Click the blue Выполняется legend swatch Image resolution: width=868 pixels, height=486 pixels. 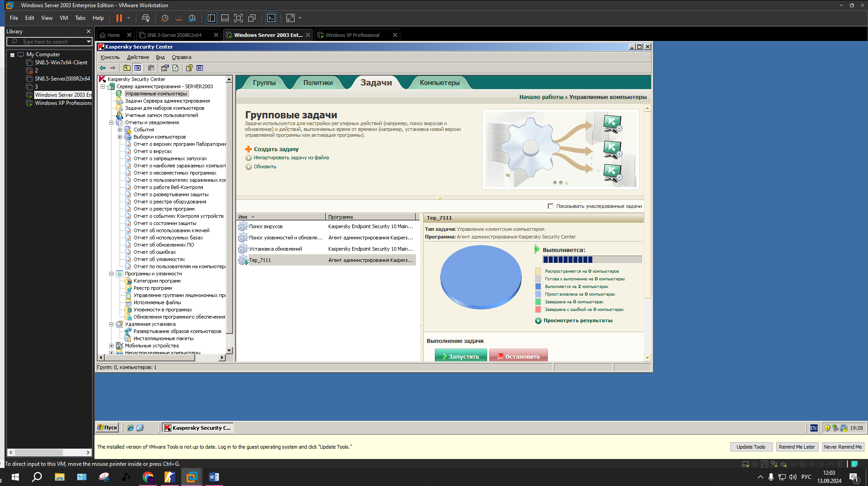538,286
